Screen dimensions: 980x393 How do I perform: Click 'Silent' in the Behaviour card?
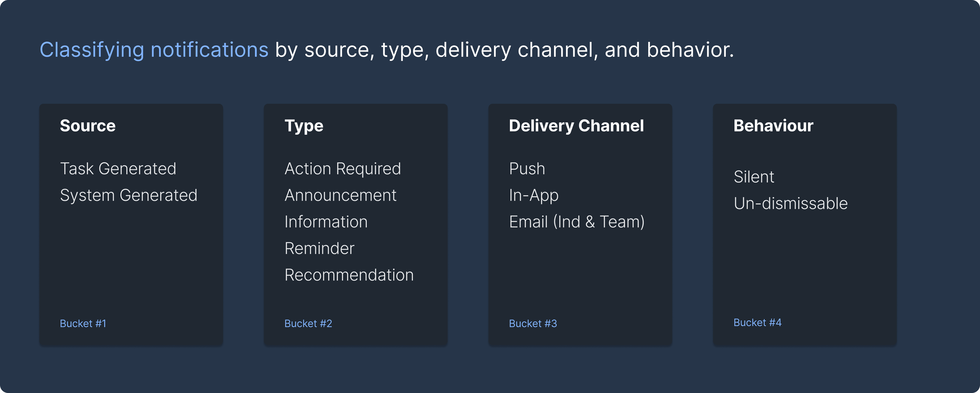click(x=754, y=177)
